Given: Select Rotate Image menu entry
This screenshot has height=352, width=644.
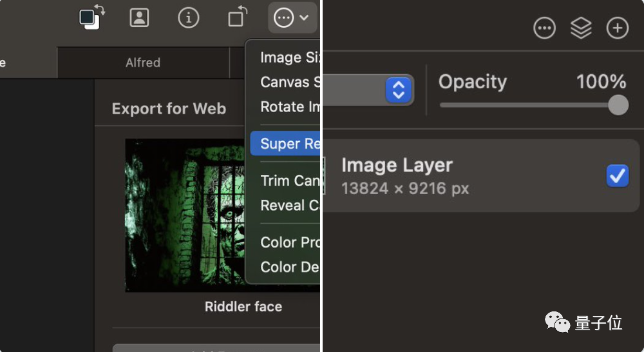Looking at the screenshot, I should (x=290, y=106).
